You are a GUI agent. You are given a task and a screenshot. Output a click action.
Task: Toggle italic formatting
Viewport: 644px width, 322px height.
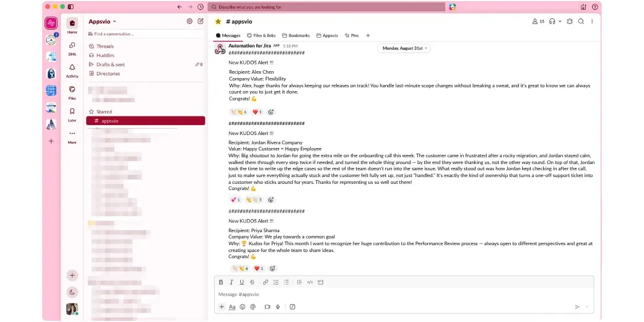click(x=231, y=282)
